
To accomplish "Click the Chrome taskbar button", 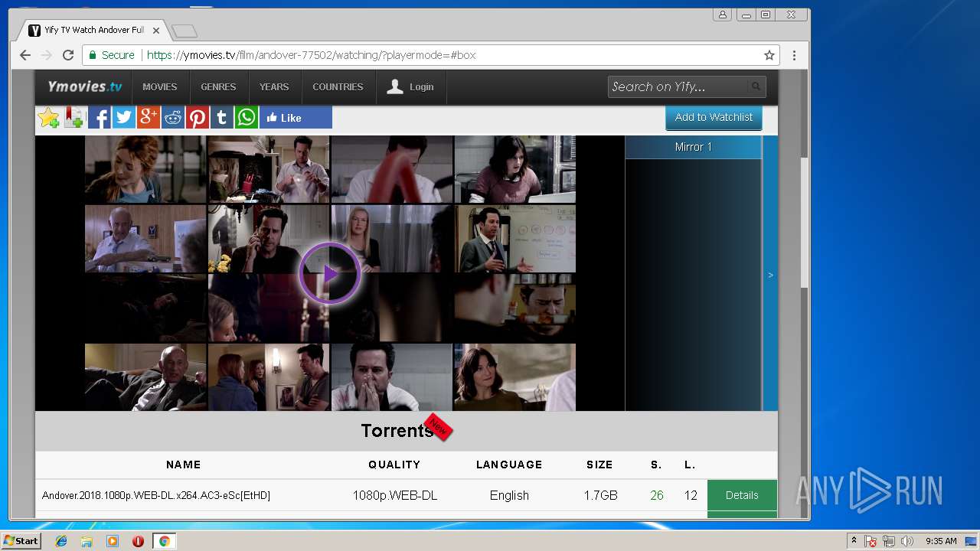I will tap(164, 541).
